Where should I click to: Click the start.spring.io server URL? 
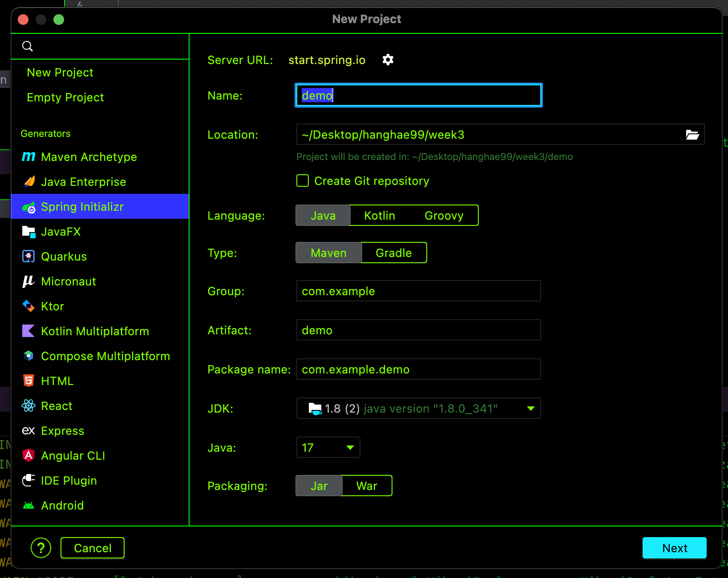pos(327,60)
